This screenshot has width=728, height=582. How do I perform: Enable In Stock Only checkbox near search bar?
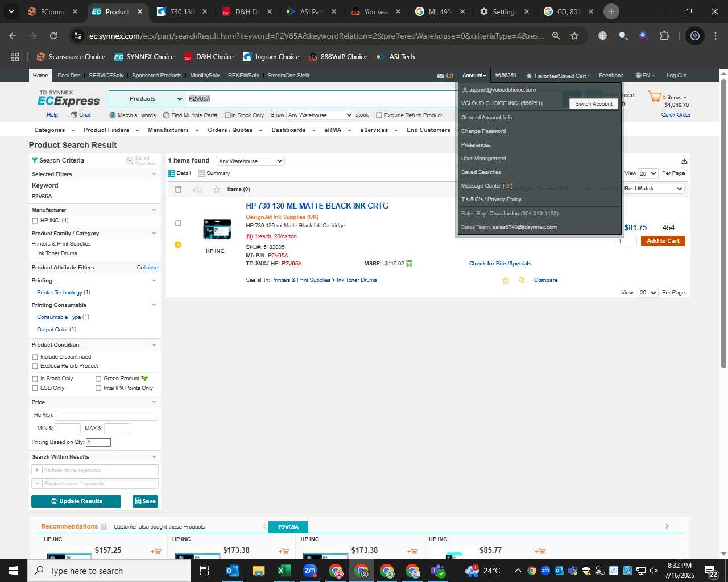227,115
